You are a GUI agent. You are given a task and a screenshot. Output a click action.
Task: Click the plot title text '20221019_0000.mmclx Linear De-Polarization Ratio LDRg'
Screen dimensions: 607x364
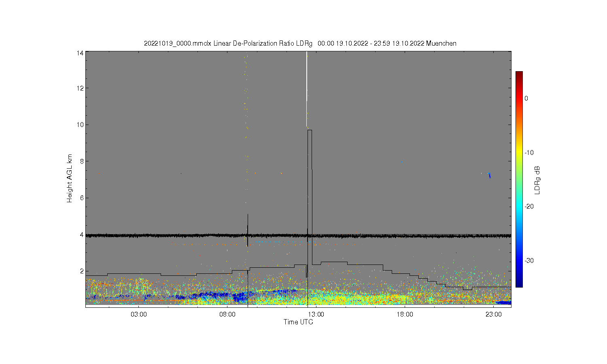click(x=228, y=43)
